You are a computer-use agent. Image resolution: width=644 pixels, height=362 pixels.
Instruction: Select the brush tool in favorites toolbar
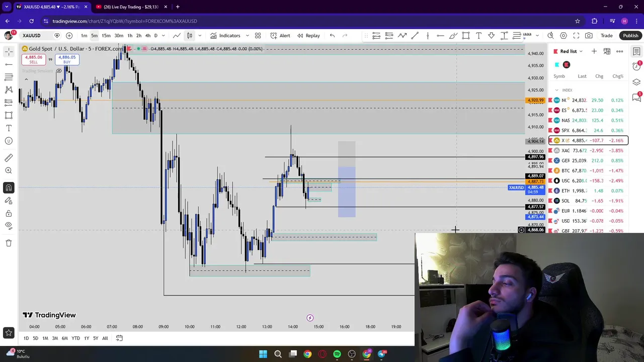(x=453, y=36)
